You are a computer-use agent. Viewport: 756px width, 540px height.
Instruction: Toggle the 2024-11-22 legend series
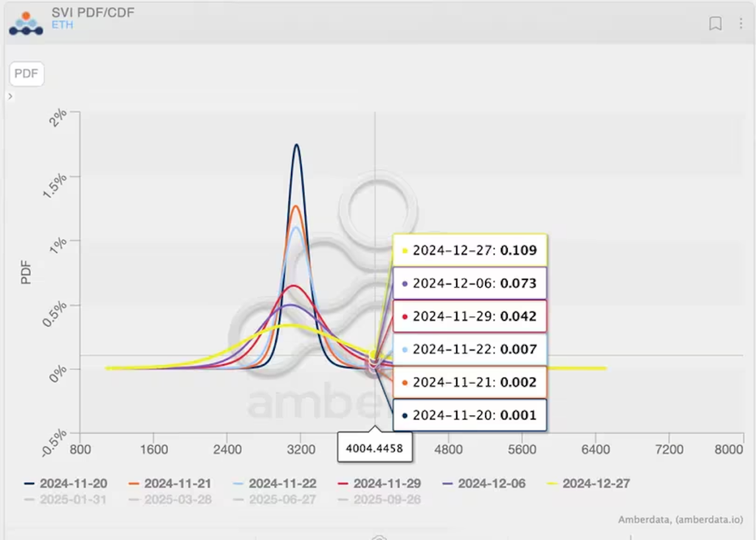click(x=275, y=483)
